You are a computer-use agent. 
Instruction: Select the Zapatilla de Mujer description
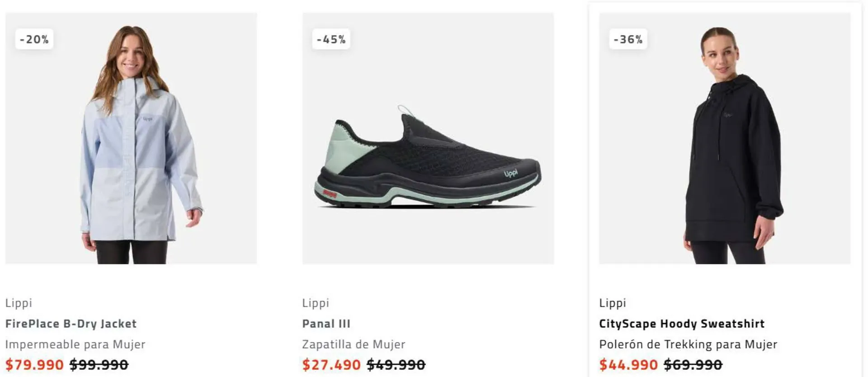(x=354, y=344)
